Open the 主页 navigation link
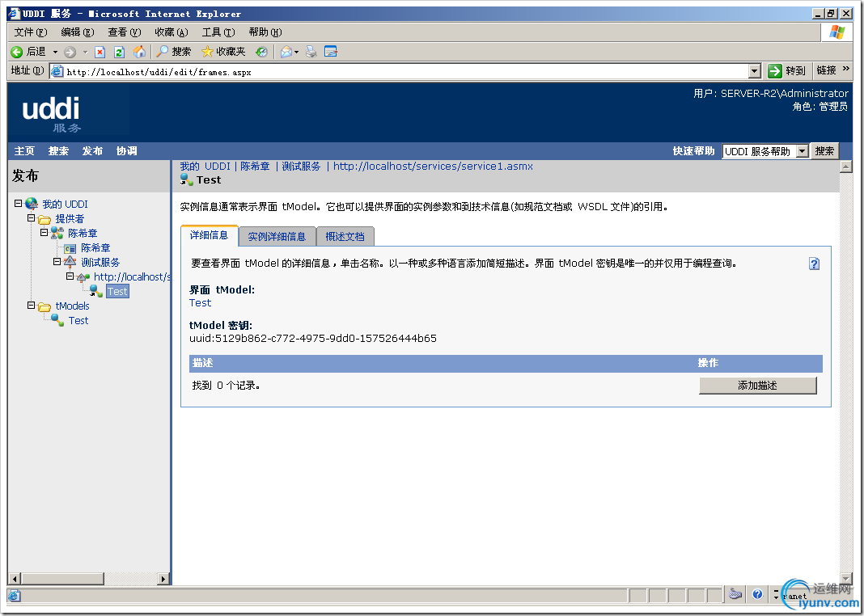Image resolution: width=864 pixels, height=616 pixels. pyautogui.click(x=24, y=151)
